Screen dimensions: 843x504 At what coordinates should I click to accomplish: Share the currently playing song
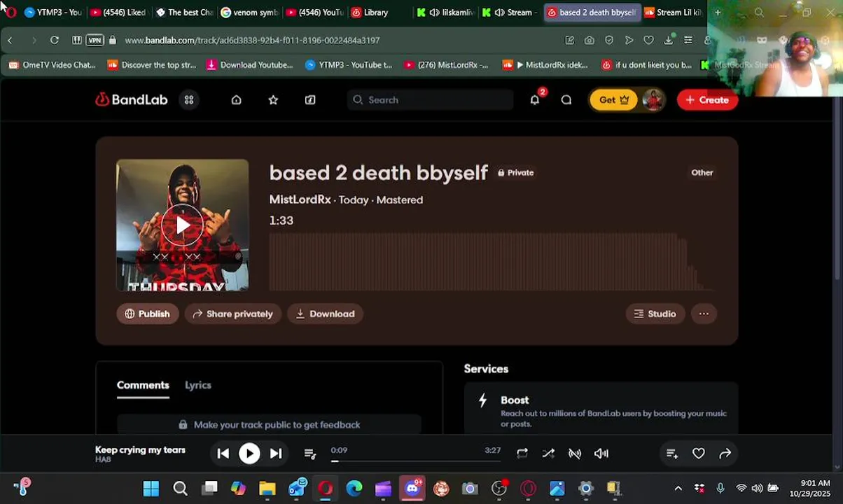[x=725, y=454]
